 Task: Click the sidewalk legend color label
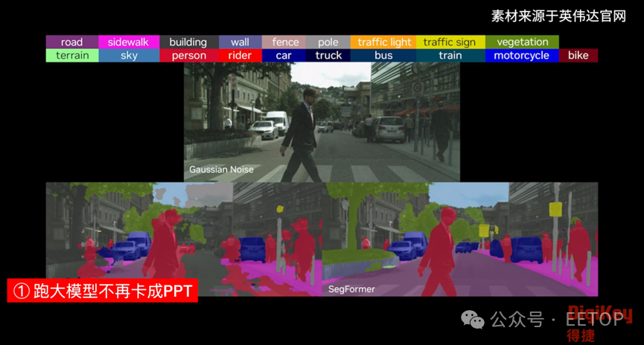pyautogui.click(x=129, y=42)
